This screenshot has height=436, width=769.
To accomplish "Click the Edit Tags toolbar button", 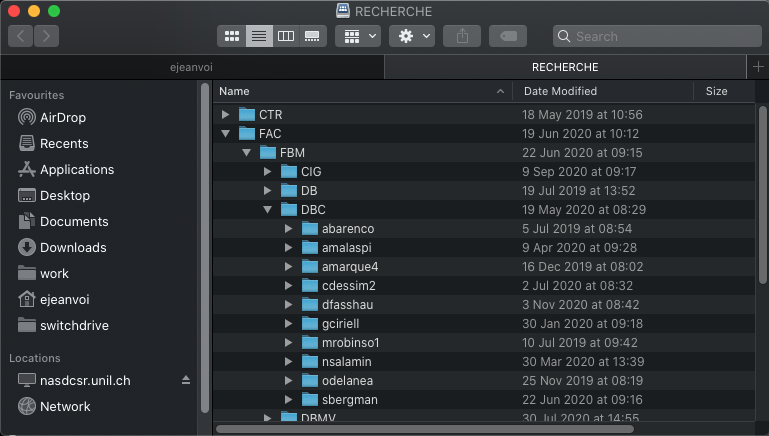I will click(508, 36).
